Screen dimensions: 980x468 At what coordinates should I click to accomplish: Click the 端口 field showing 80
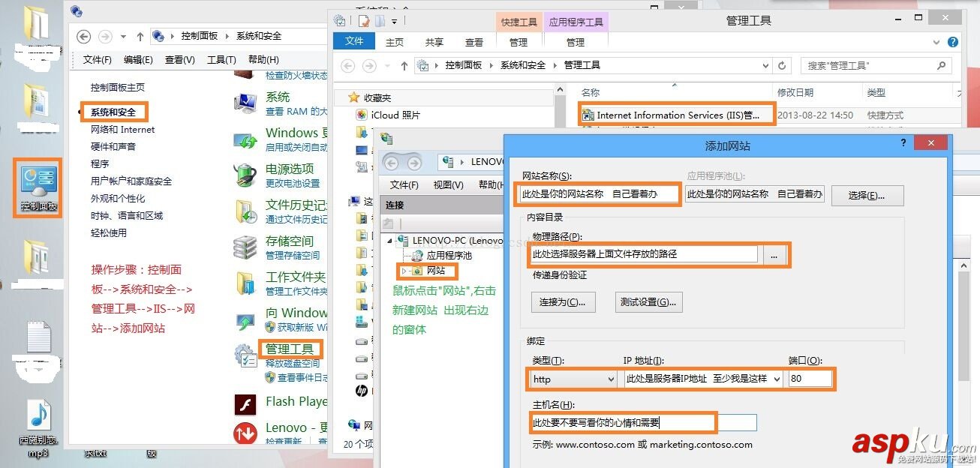click(810, 379)
